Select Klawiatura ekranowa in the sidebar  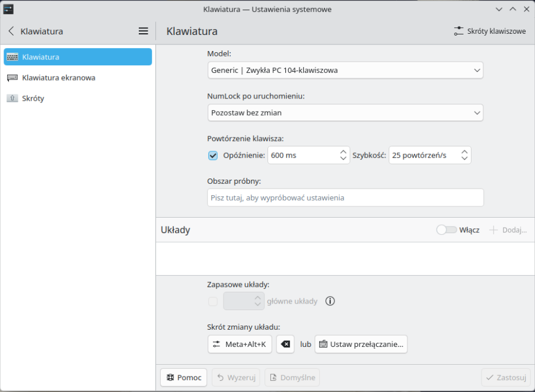58,78
